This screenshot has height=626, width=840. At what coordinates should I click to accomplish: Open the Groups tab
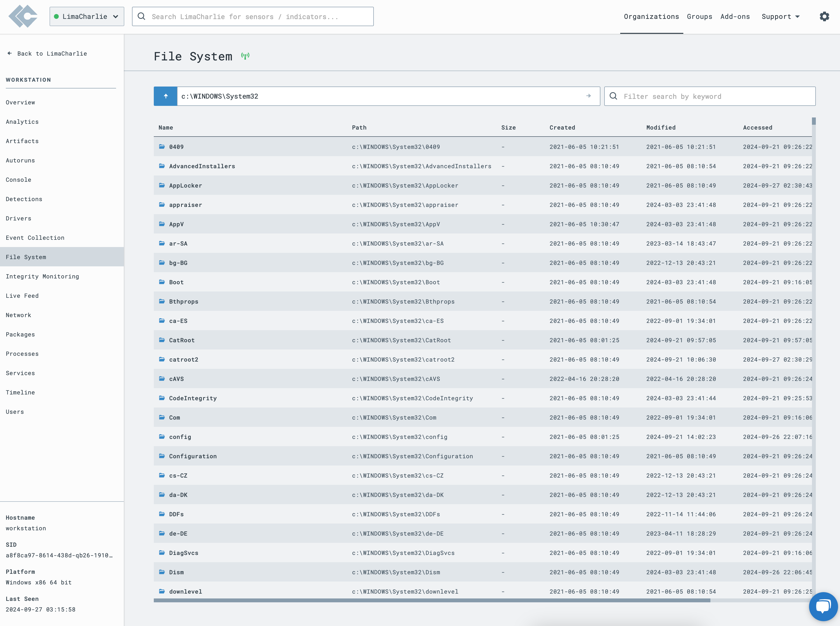pyautogui.click(x=699, y=17)
